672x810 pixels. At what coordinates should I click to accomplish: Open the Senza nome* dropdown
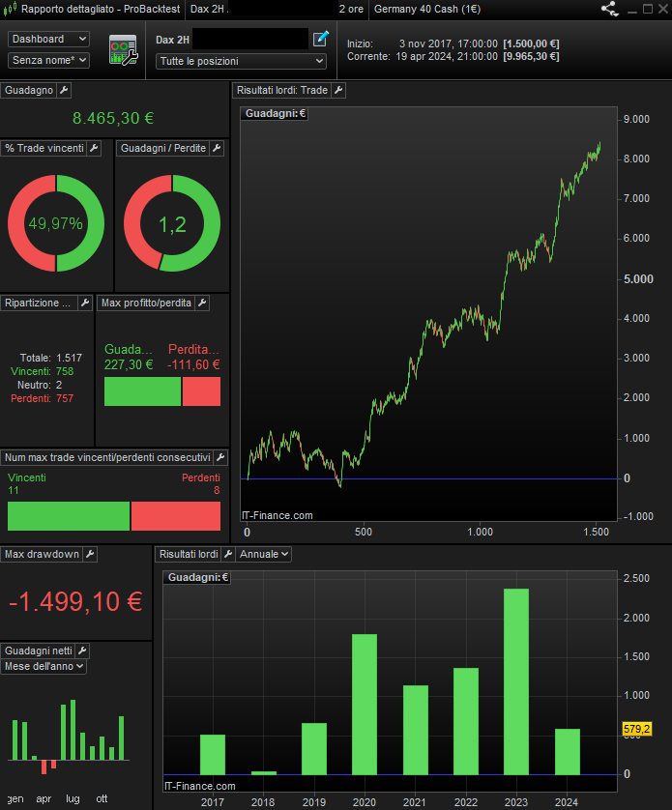(48, 60)
